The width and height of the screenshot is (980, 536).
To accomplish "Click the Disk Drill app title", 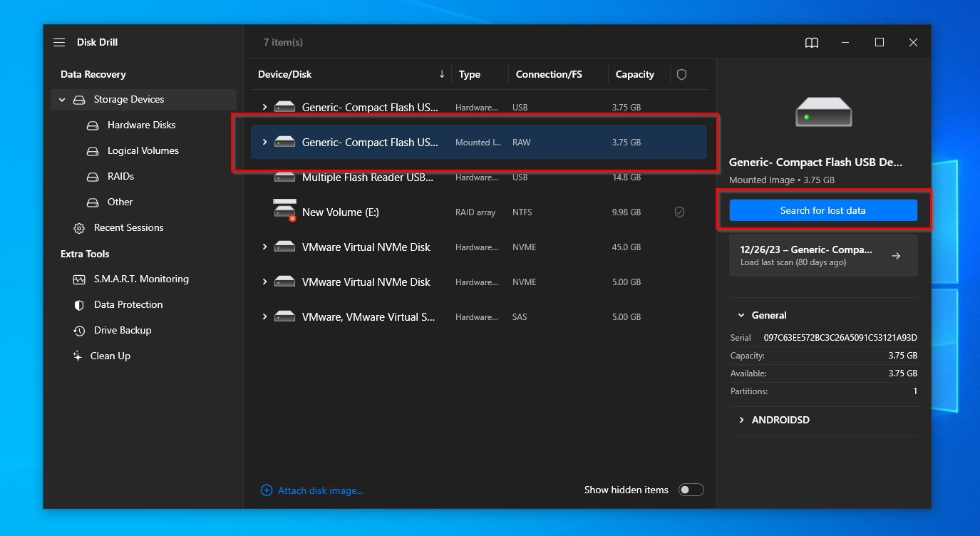I will point(98,42).
